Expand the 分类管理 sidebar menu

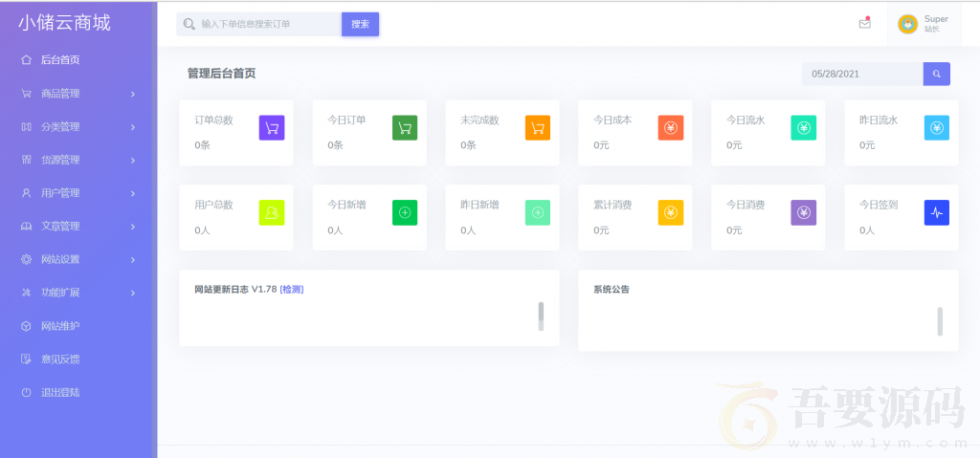coord(77,127)
